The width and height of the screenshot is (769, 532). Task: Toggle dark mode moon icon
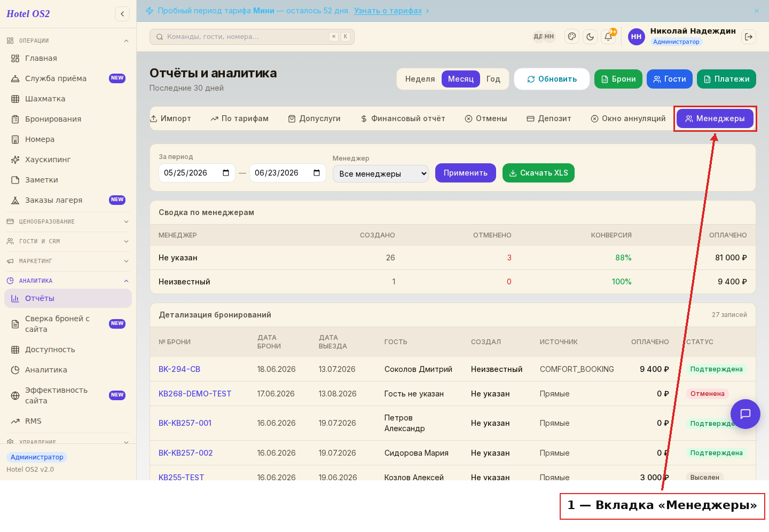pyautogui.click(x=590, y=37)
